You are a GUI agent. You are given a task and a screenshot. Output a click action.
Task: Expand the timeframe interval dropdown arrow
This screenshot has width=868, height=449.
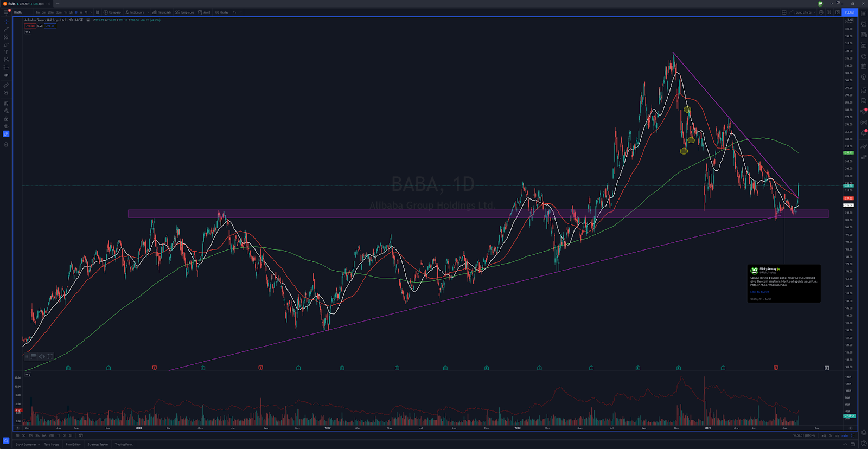point(91,12)
